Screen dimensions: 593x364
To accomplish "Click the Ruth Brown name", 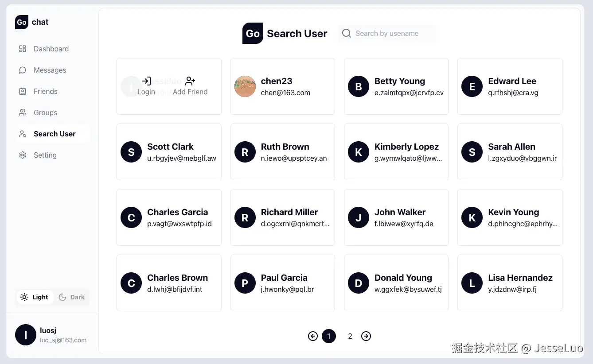I will (285, 147).
